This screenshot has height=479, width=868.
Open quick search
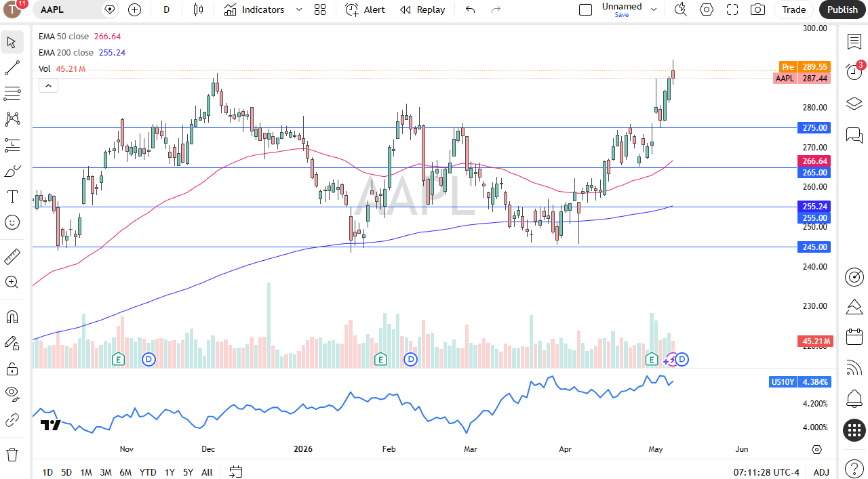[x=681, y=9]
